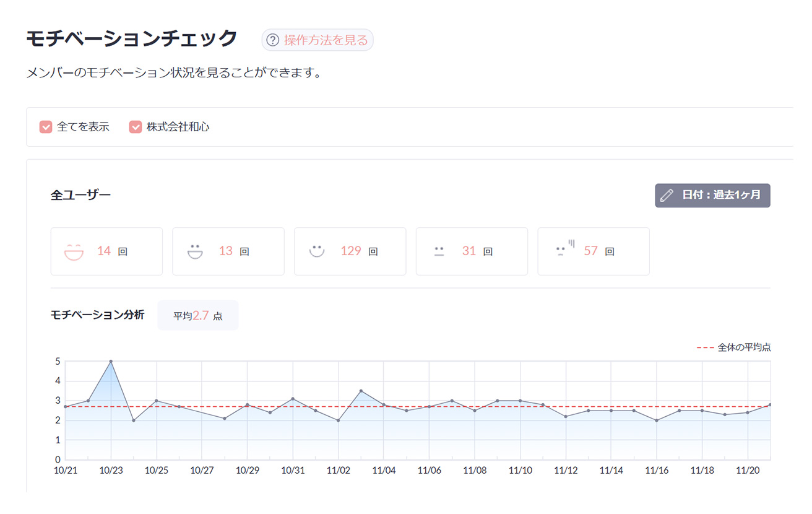Image resolution: width=812 pixels, height=514 pixels.
Task: Toggle the 株式会社和心 checkbox
Action: click(x=136, y=127)
